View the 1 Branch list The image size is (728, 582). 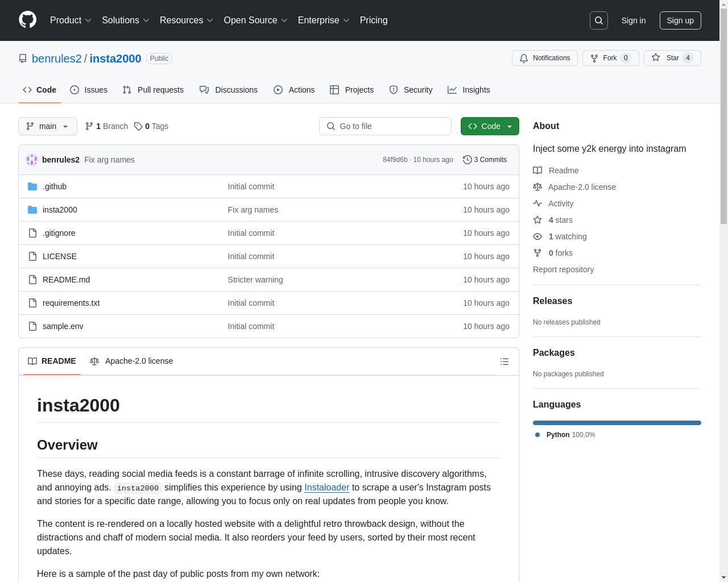click(106, 126)
